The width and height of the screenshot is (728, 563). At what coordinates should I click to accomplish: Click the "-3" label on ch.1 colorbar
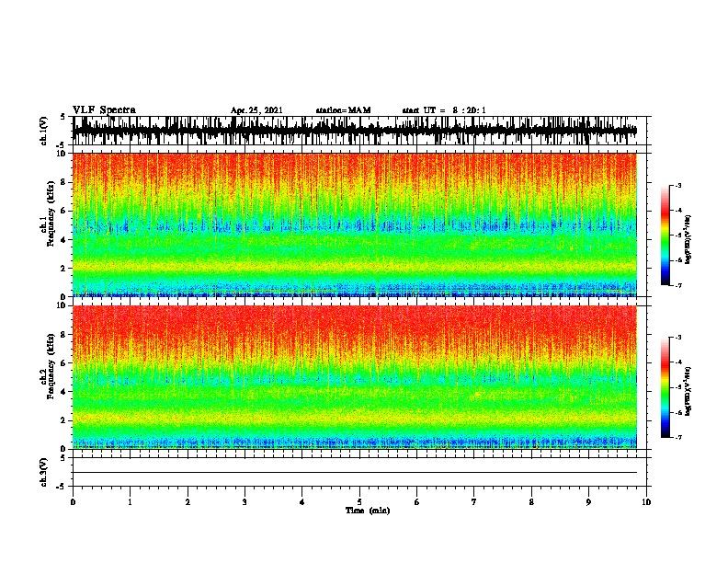point(678,186)
